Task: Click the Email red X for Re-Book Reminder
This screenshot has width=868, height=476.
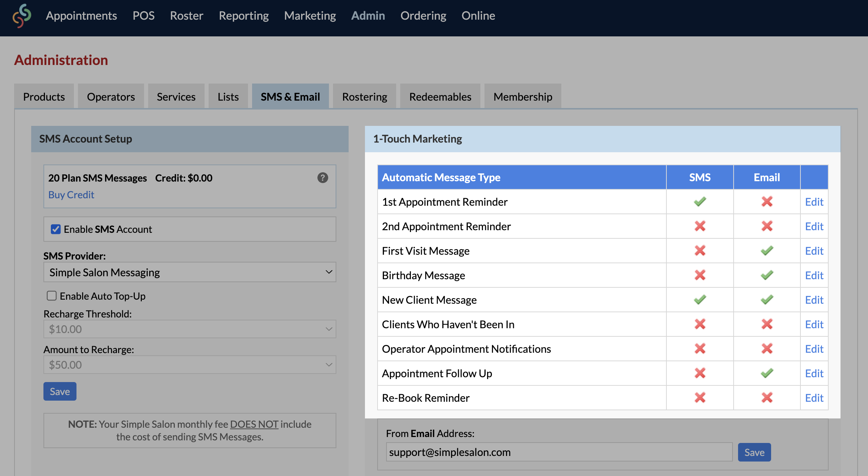Action: 766,397
